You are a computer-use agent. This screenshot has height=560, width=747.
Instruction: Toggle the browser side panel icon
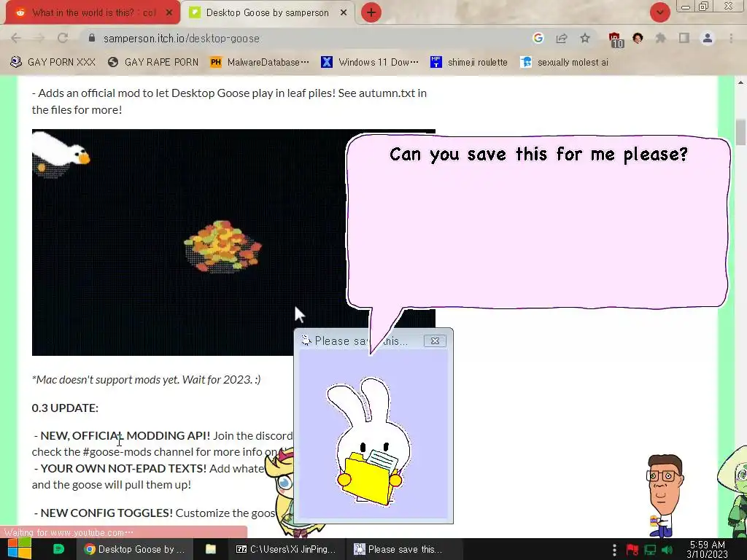click(684, 38)
